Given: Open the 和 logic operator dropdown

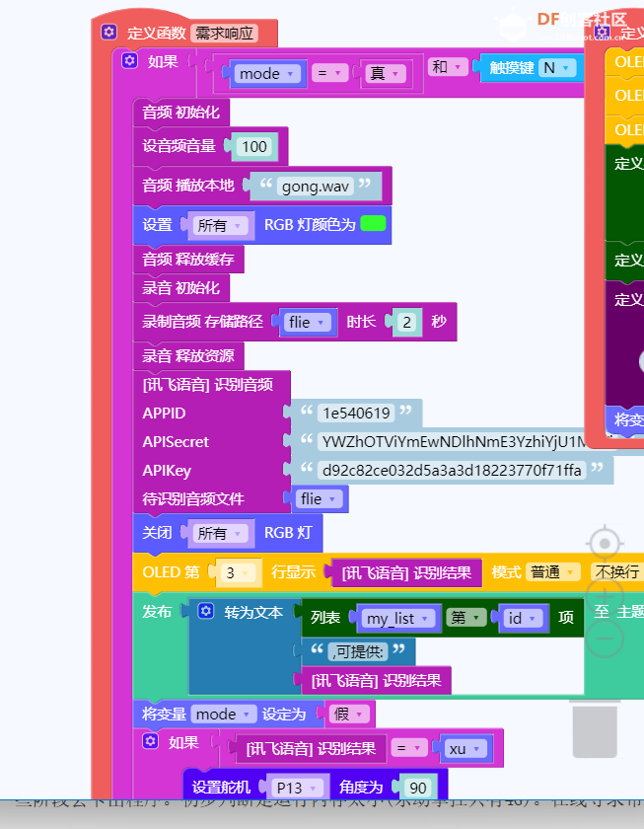Looking at the screenshot, I should [x=448, y=67].
